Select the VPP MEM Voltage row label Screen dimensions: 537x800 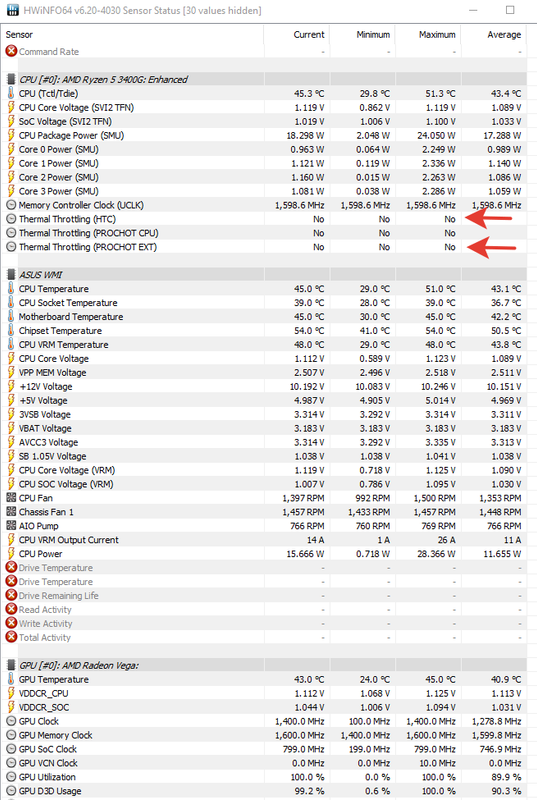[53, 372]
